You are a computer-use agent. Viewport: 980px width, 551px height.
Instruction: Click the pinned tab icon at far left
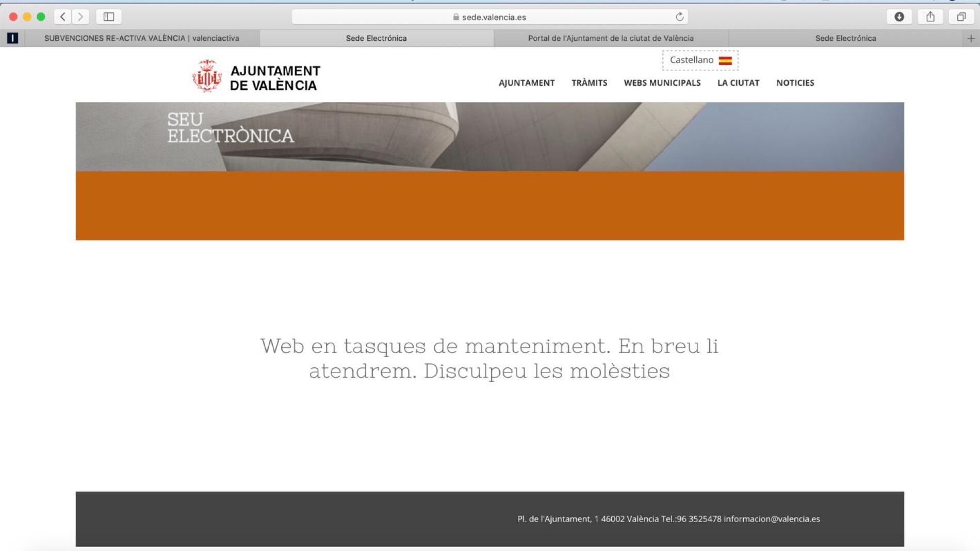(12, 38)
